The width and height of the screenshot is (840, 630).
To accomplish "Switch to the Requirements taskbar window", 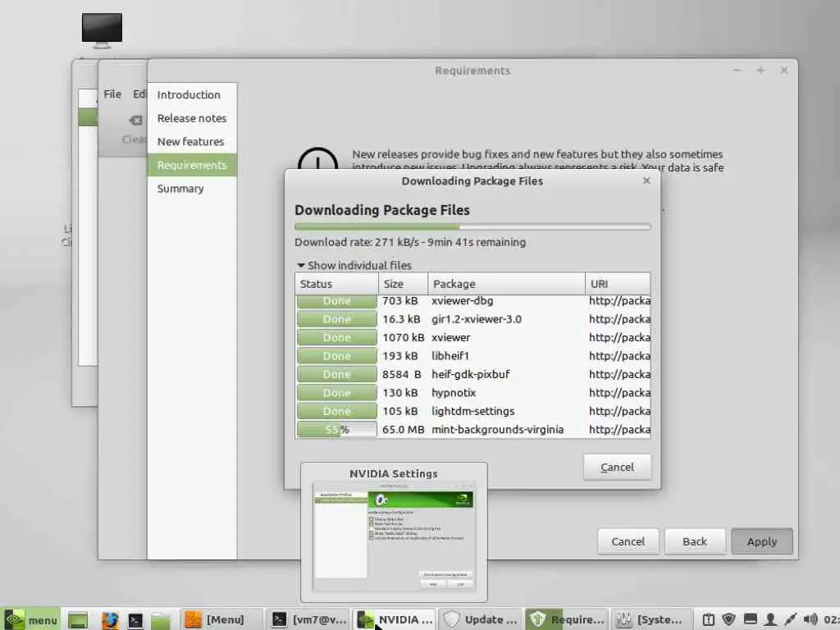I will pos(566,620).
